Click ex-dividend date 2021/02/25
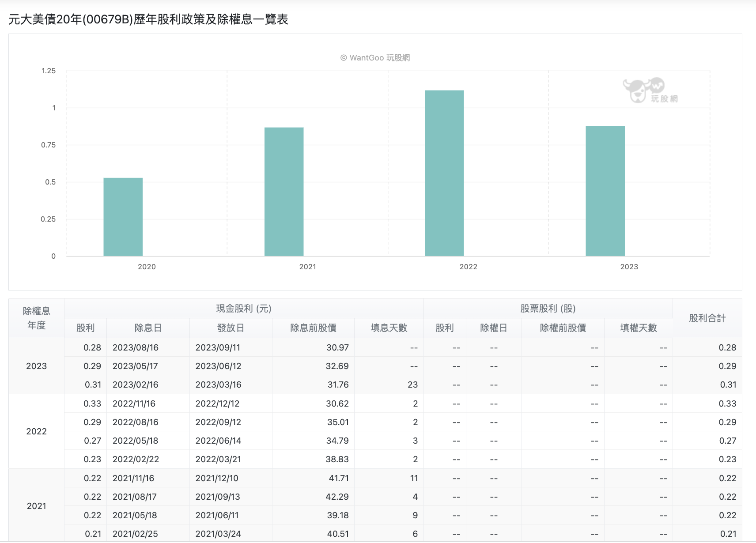 tap(135, 534)
